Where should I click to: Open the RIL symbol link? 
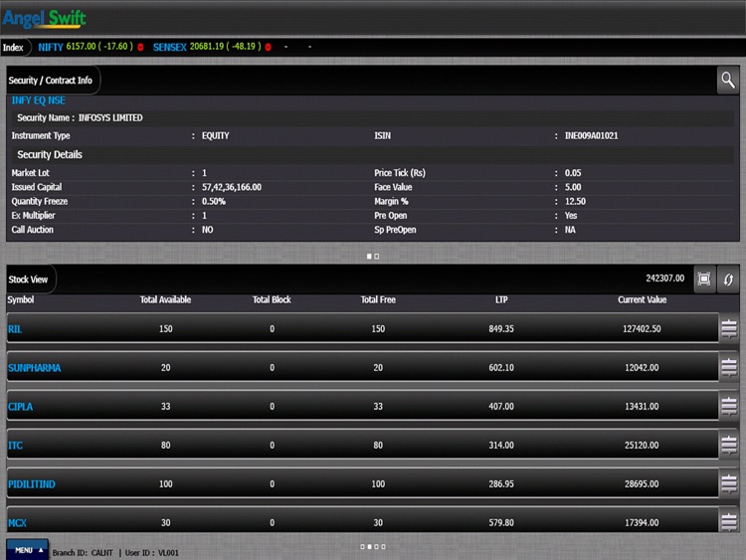[15, 328]
